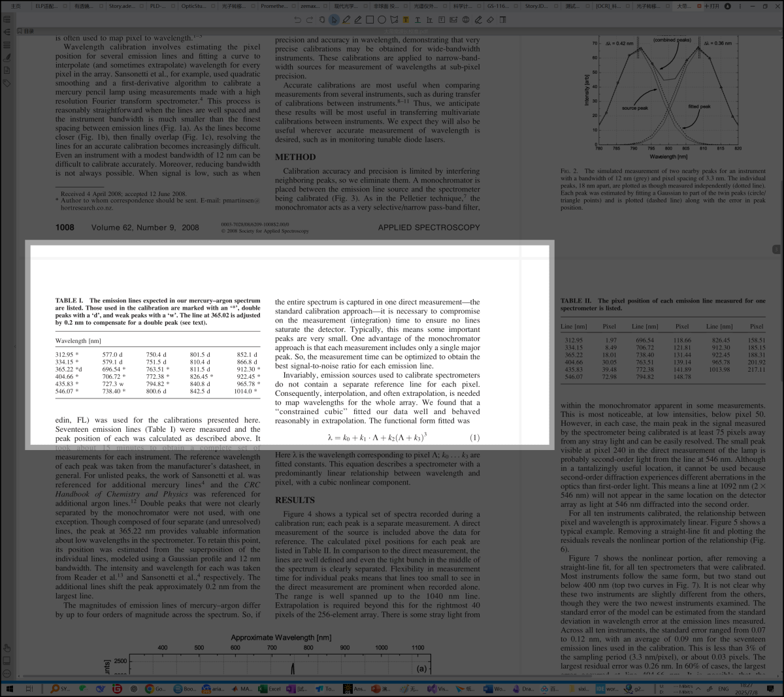
Task: Click the system tray clock showing 2025/7/8
Action: [x=745, y=689]
